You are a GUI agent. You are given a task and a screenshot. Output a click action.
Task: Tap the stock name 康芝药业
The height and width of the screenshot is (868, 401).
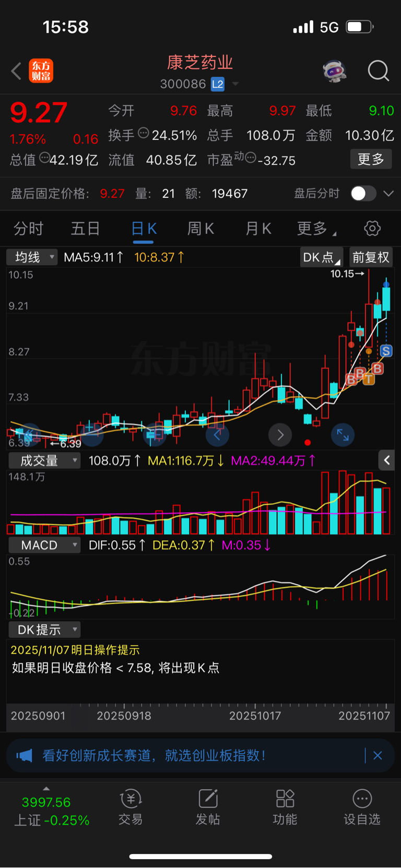(x=200, y=63)
